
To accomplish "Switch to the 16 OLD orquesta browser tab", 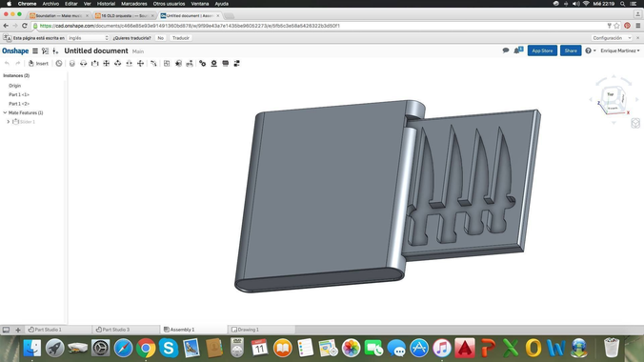I will click(125, 15).
